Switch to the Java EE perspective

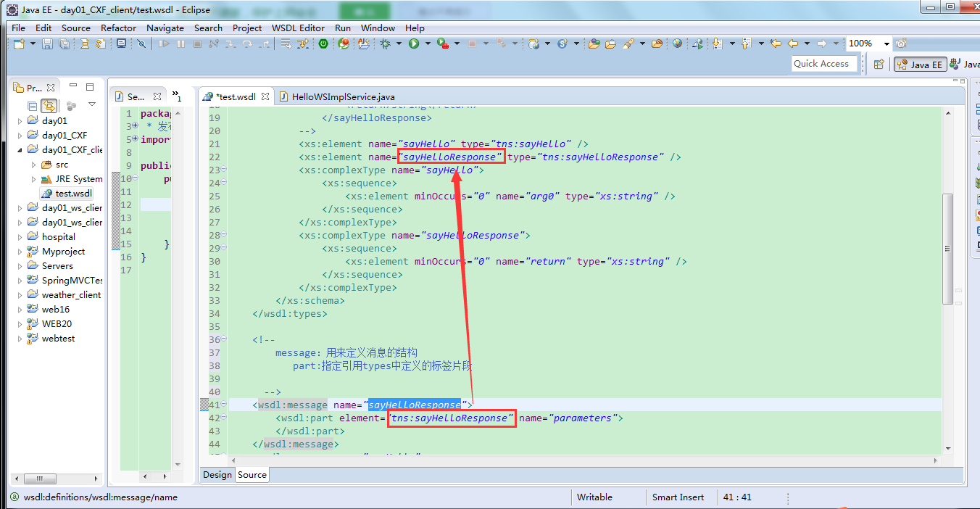[919, 65]
